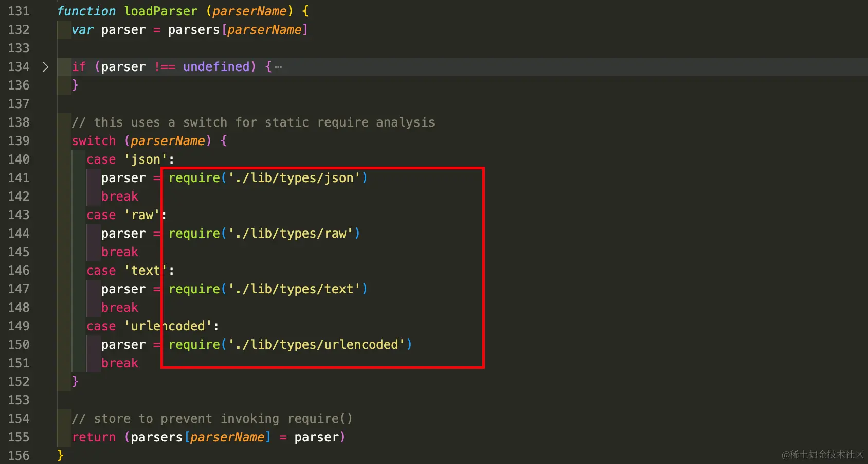This screenshot has width=868, height=464.
Task: Click the case 'raw' label
Action: tap(126, 215)
